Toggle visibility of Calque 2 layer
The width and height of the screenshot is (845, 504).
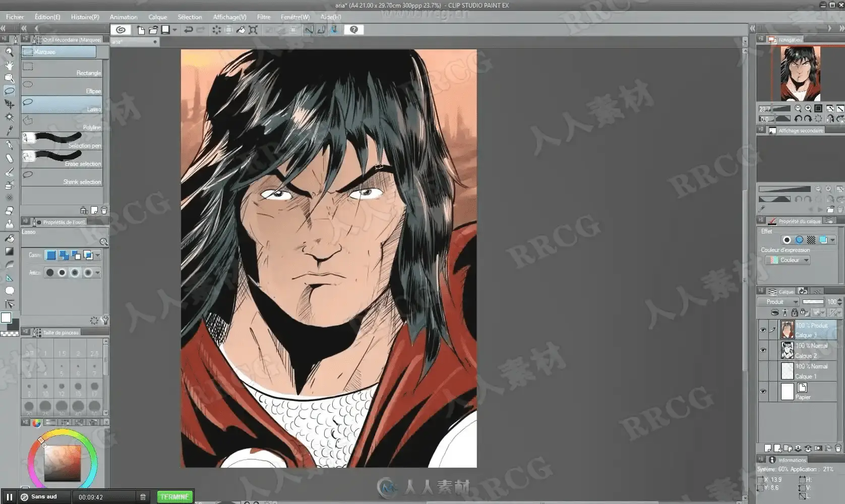point(763,350)
